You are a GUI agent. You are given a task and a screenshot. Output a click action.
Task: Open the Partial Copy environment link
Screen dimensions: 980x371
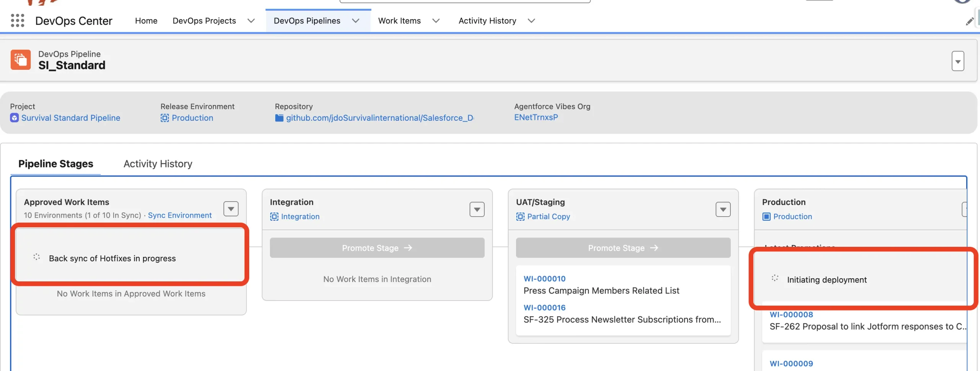point(549,217)
